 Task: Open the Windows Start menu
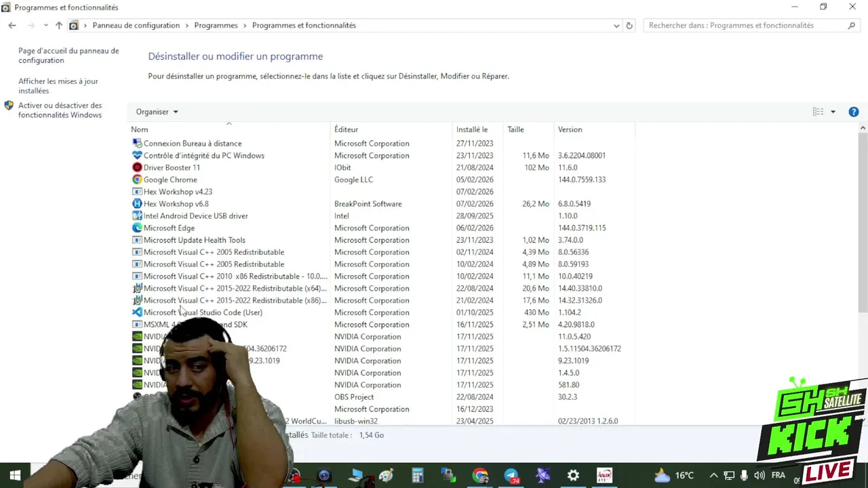coord(15,476)
